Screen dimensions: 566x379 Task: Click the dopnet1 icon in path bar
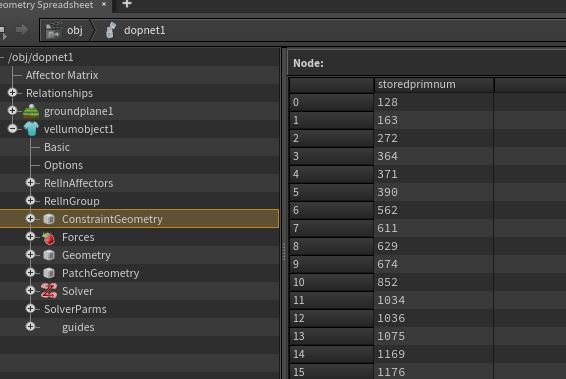click(x=111, y=30)
